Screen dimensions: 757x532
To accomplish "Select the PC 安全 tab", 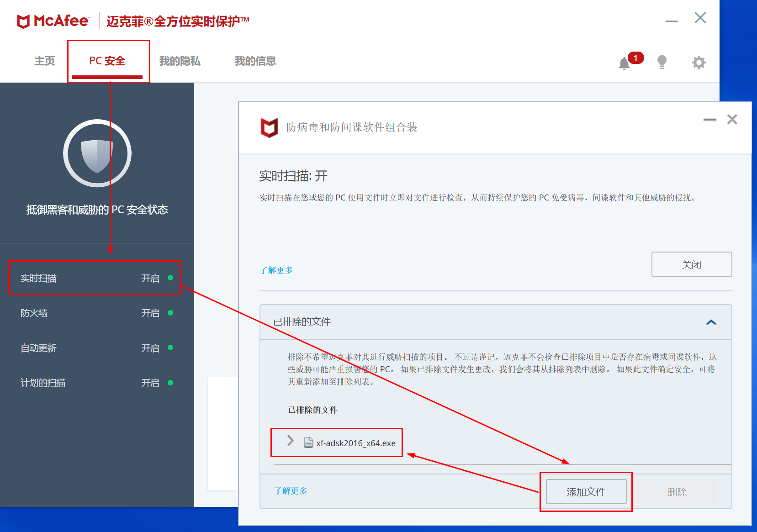I will (107, 61).
